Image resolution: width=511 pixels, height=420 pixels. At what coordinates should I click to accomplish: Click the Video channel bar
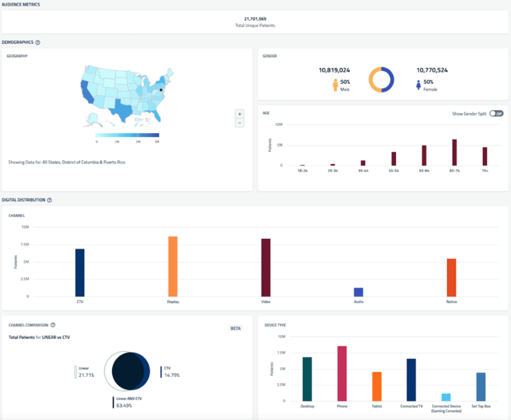(265, 267)
